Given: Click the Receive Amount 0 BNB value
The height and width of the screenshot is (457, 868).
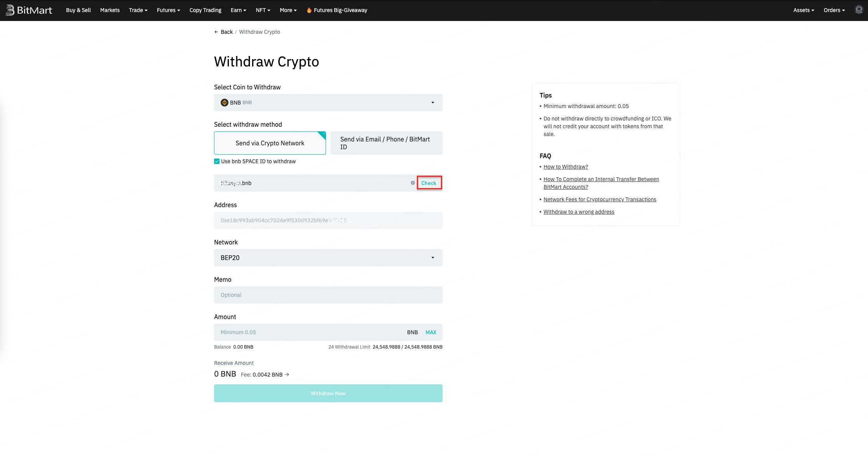Looking at the screenshot, I should click(225, 374).
